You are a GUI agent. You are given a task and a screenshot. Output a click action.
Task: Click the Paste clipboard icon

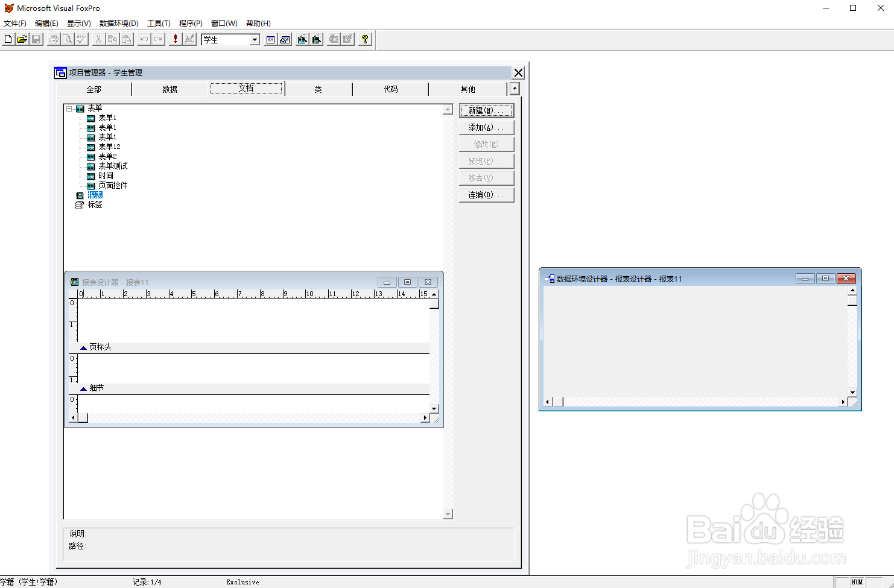126,39
